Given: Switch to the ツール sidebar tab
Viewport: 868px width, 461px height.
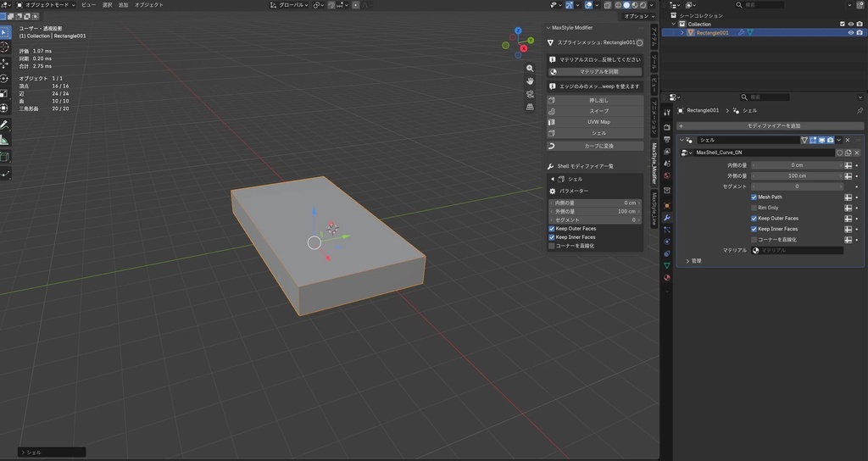Looking at the screenshot, I should tap(654, 61).
